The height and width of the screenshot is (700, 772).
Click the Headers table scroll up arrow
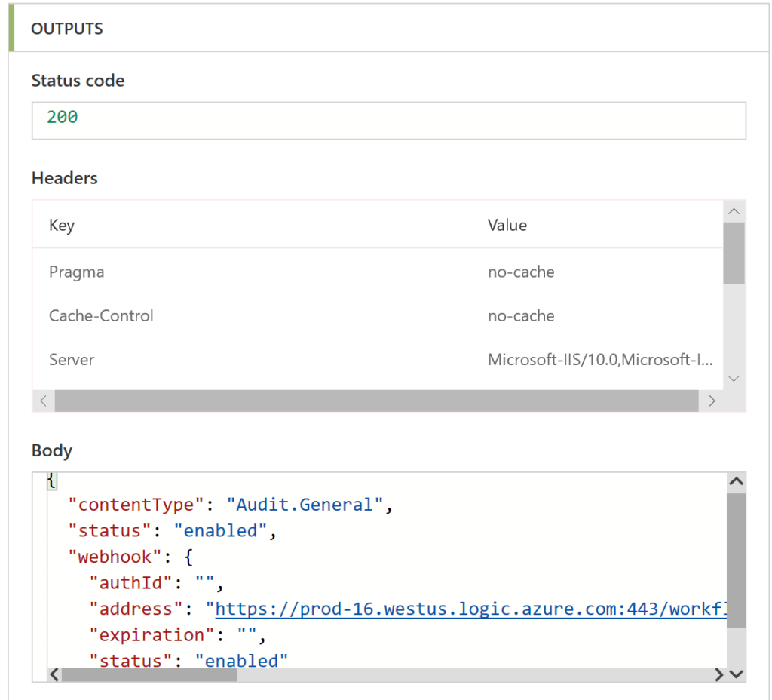point(734,211)
